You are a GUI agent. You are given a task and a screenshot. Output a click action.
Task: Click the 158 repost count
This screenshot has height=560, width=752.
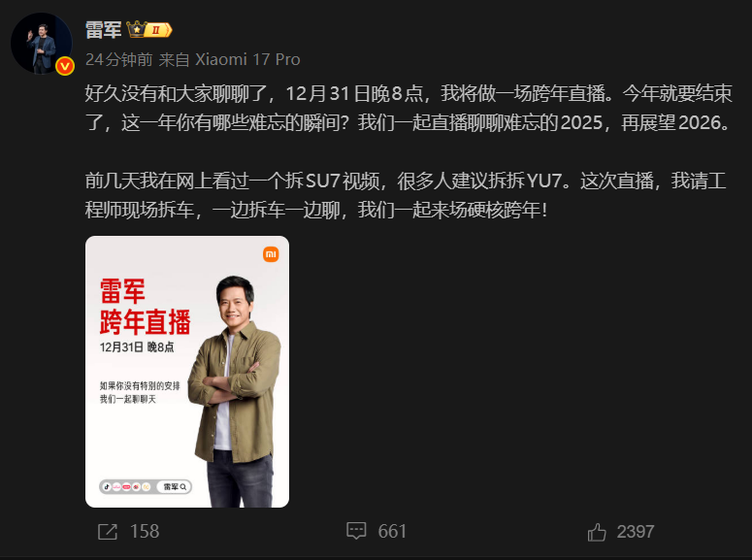tap(145, 532)
